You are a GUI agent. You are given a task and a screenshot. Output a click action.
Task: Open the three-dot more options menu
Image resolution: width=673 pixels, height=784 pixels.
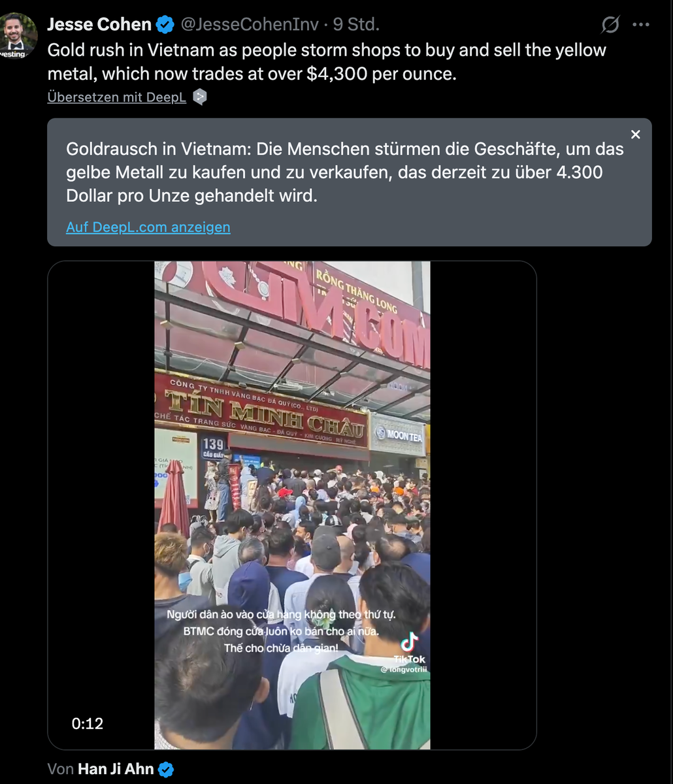(641, 25)
